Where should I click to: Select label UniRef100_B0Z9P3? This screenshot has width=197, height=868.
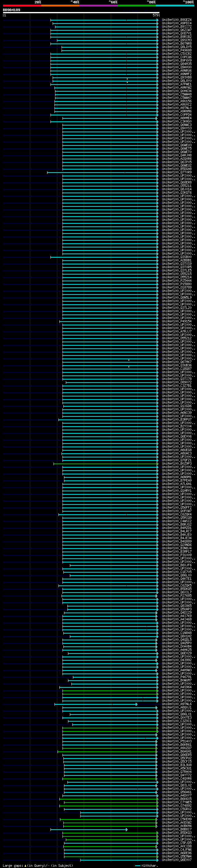(x=177, y=464)
